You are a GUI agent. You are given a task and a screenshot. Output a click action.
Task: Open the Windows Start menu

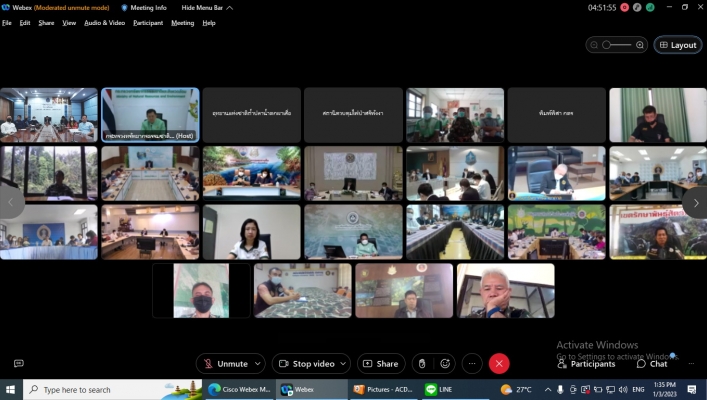(10, 390)
